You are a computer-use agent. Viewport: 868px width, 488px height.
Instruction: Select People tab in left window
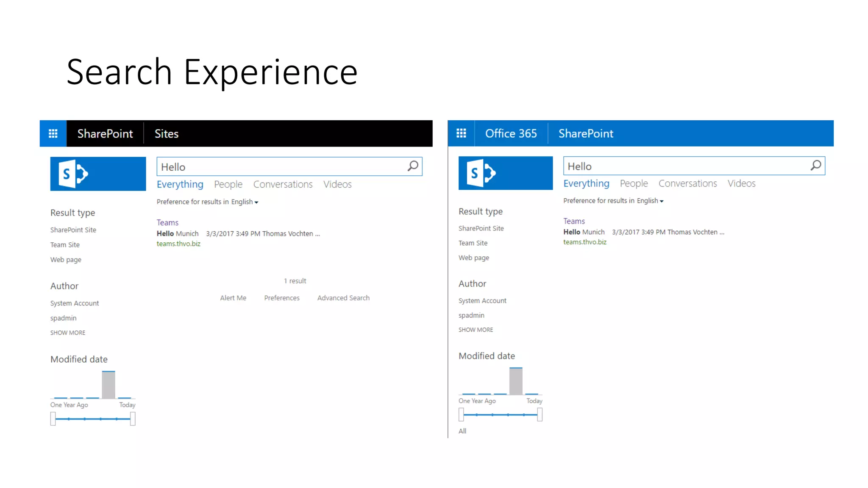pos(228,184)
